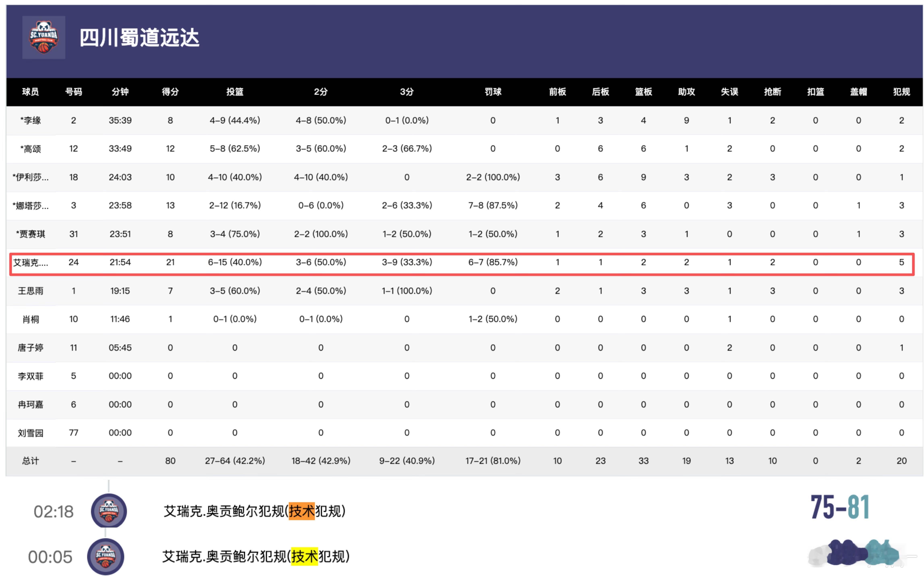Click the 得分 column header

tap(170, 92)
